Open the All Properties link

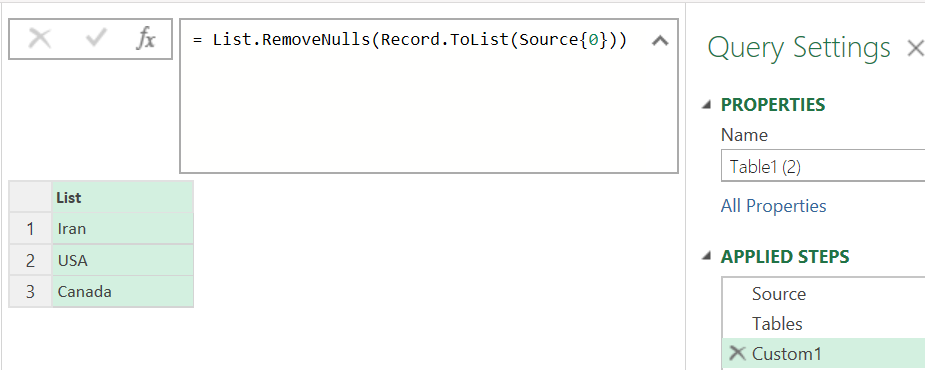coord(773,206)
